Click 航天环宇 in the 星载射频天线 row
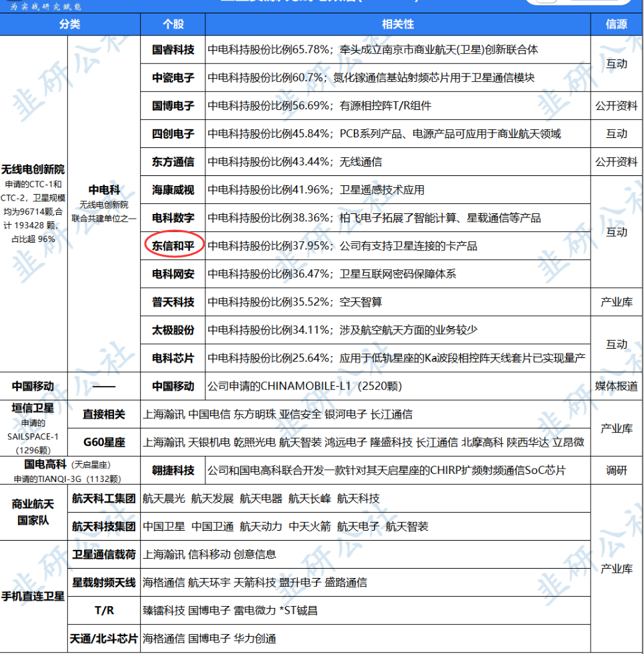Image resolution: width=644 pixels, height=654 pixels. click(209, 582)
